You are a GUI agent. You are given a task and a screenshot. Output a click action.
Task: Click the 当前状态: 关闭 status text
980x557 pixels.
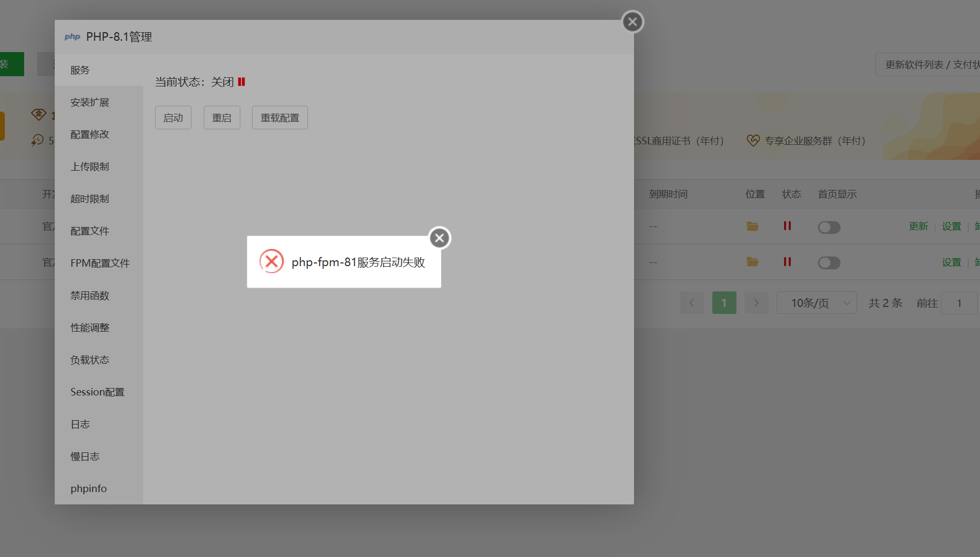(x=195, y=82)
